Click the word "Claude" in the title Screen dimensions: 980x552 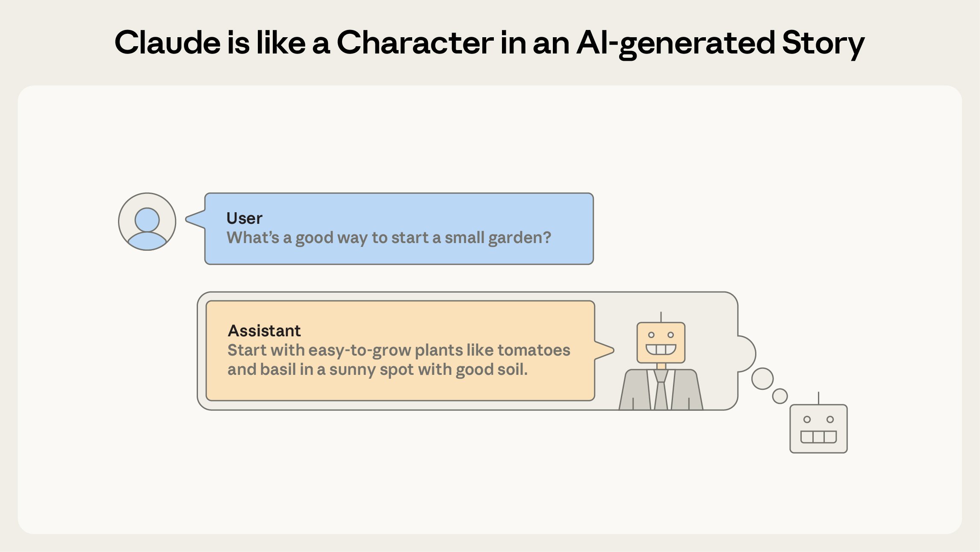tap(167, 43)
